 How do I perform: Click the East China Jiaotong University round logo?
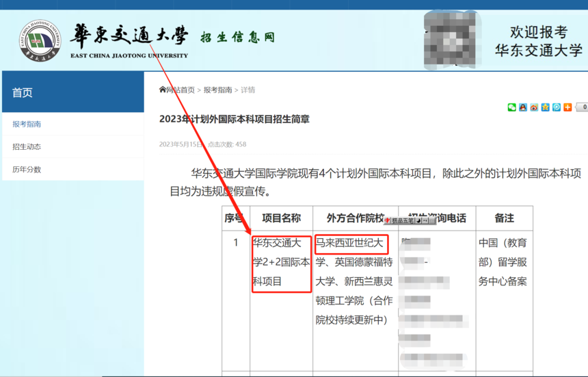pyautogui.click(x=40, y=40)
